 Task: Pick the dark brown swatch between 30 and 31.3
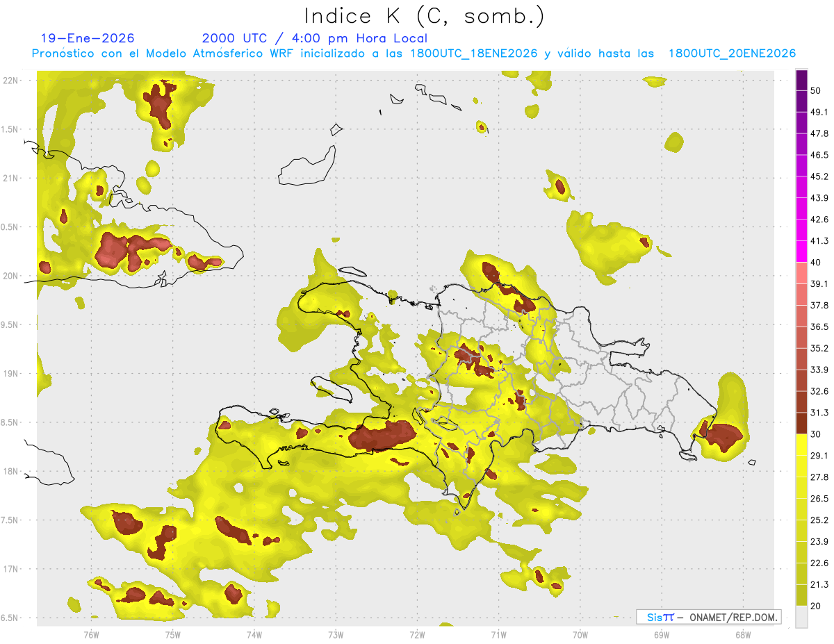(x=801, y=423)
